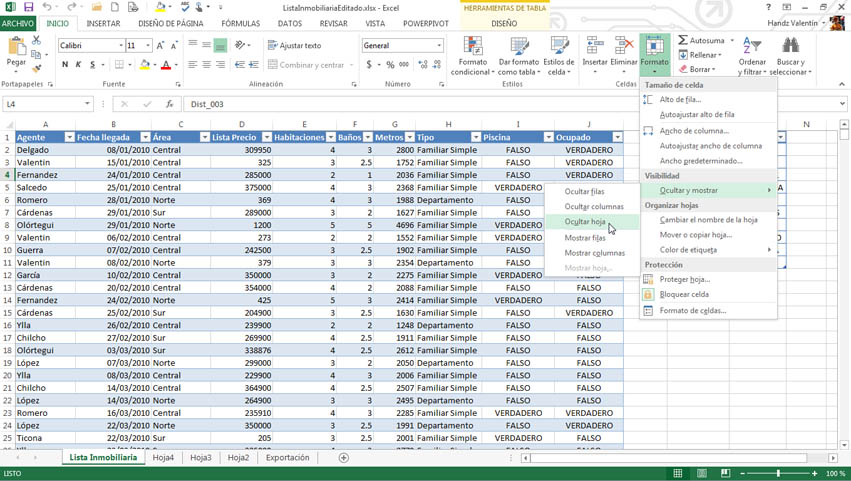Click the save icon in quick access toolbar
Image resolution: width=851 pixels, height=481 pixels.
click(x=28, y=7)
